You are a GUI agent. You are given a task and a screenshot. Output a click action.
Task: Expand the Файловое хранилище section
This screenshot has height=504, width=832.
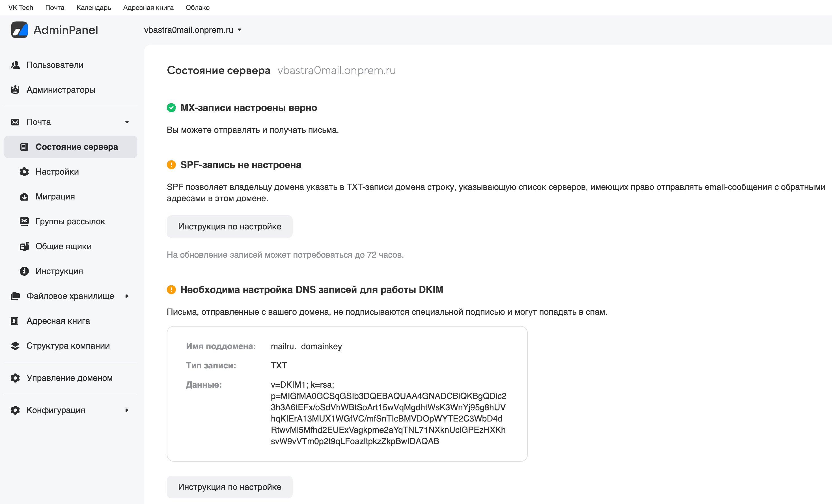point(127,296)
